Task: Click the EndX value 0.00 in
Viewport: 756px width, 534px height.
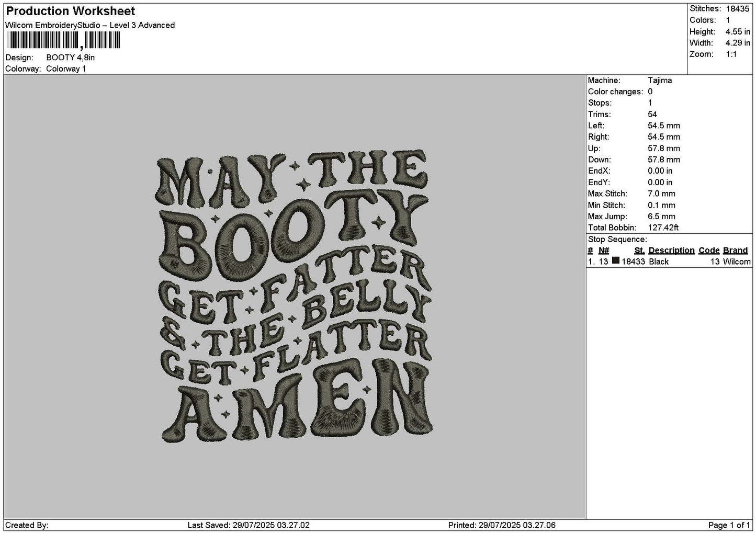Action: (660, 171)
